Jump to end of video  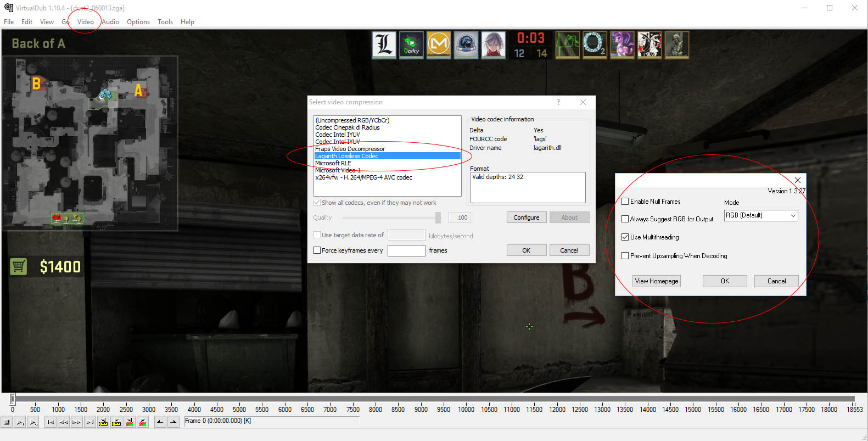(x=90, y=422)
